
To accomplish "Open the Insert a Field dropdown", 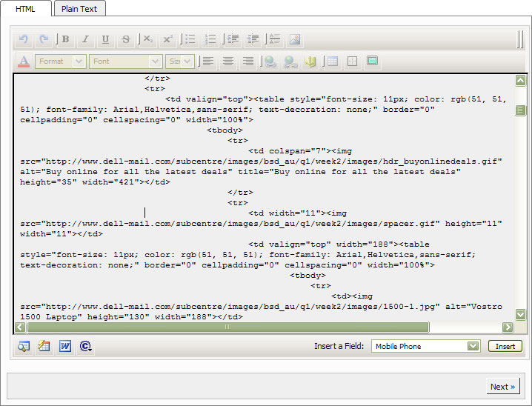I will pyautogui.click(x=425, y=346).
